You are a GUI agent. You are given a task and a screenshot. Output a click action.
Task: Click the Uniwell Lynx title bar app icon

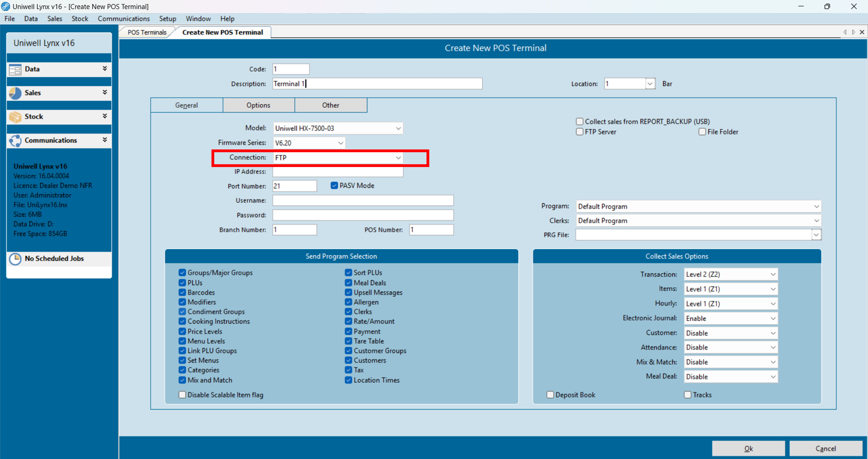click(5, 6)
